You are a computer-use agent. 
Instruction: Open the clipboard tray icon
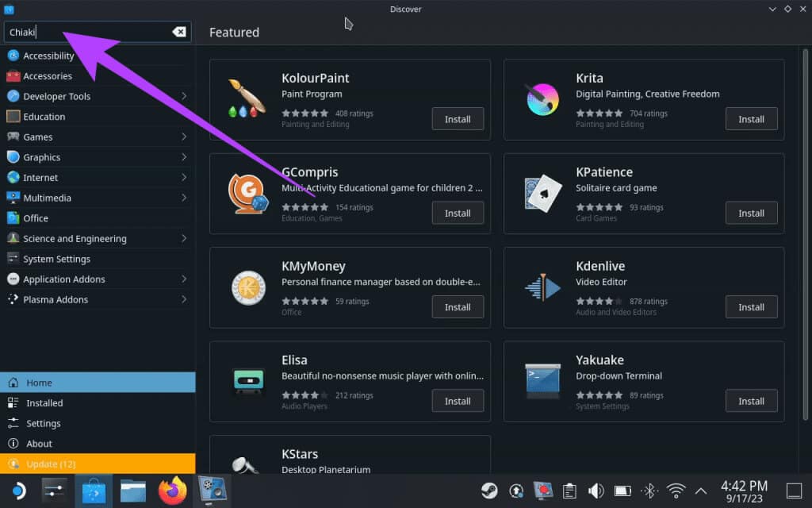(569, 491)
